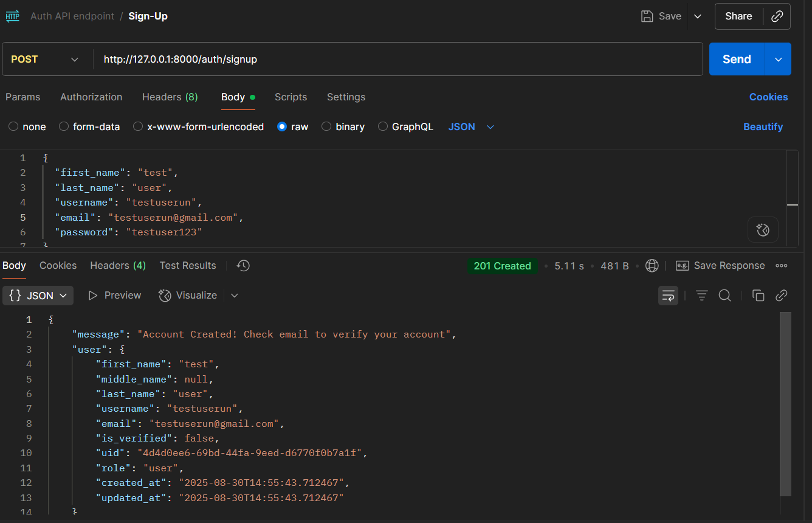Switch to the Headers (8) tab
Viewport: 812px width, 523px height.
[170, 97]
